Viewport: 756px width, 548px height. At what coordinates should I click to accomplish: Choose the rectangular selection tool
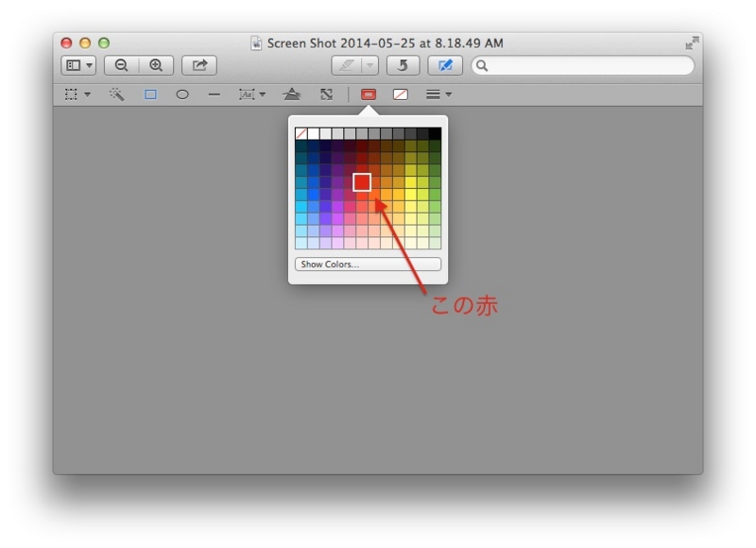tap(71, 94)
